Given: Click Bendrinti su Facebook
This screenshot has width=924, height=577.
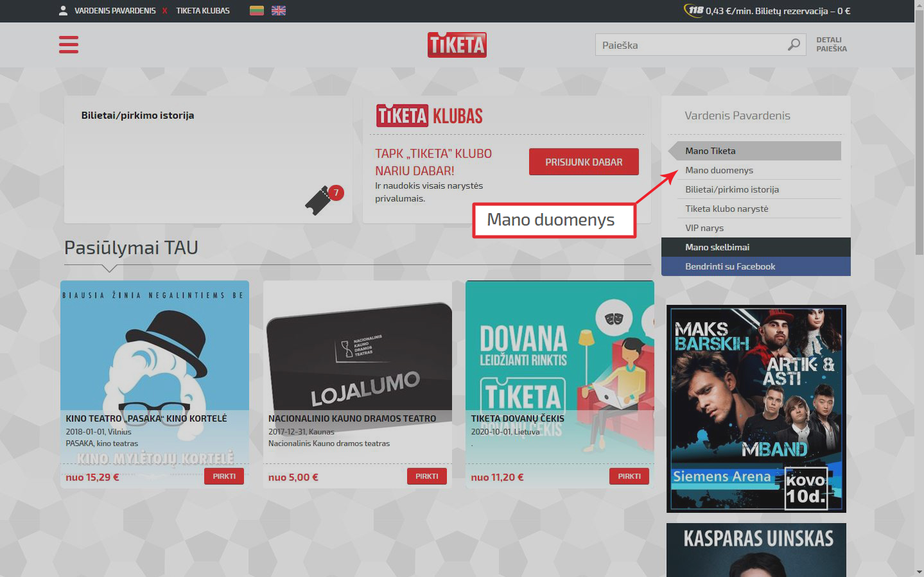Looking at the screenshot, I should [x=756, y=266].
